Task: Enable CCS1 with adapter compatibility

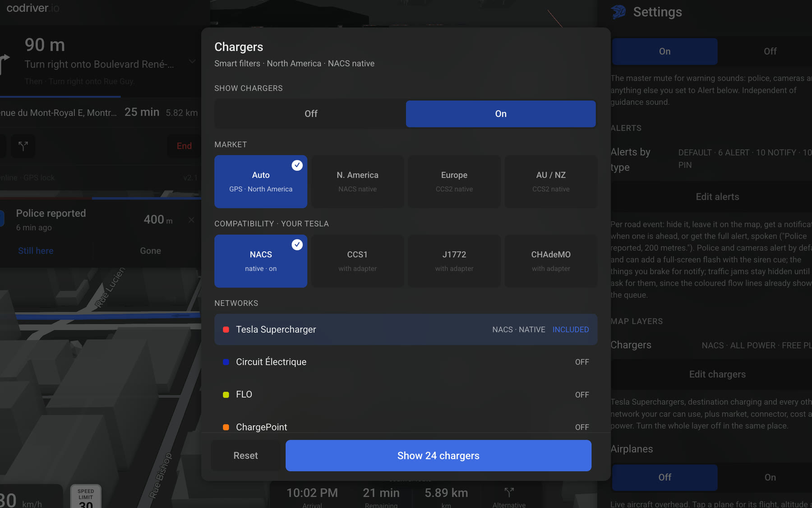Action: point(357,261)
